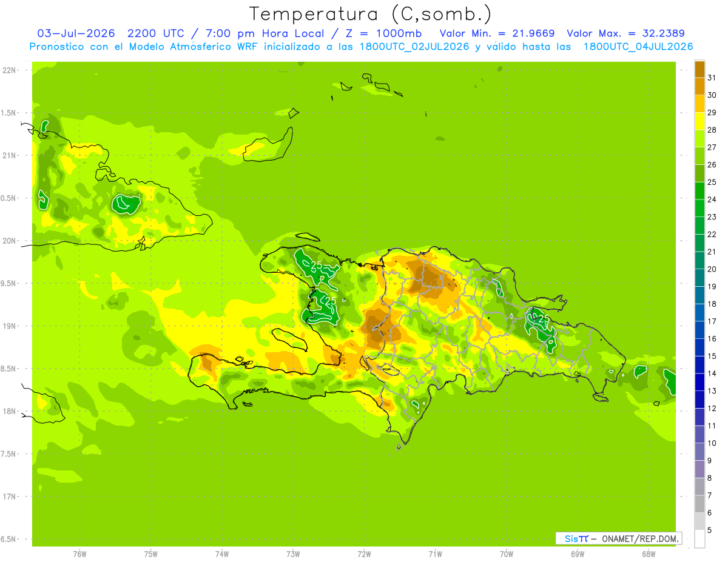Click the legend value "30"
728x562 pixels.
[712, 95]
